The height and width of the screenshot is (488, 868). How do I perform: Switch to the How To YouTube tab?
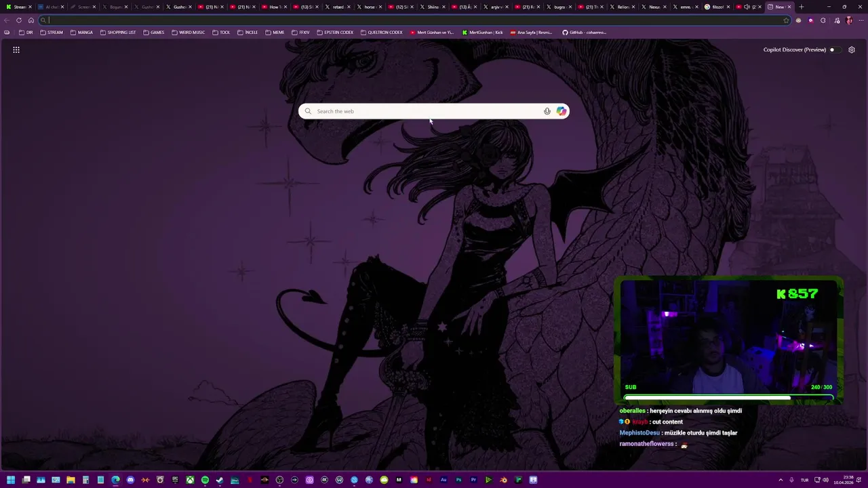pos(274,7)
